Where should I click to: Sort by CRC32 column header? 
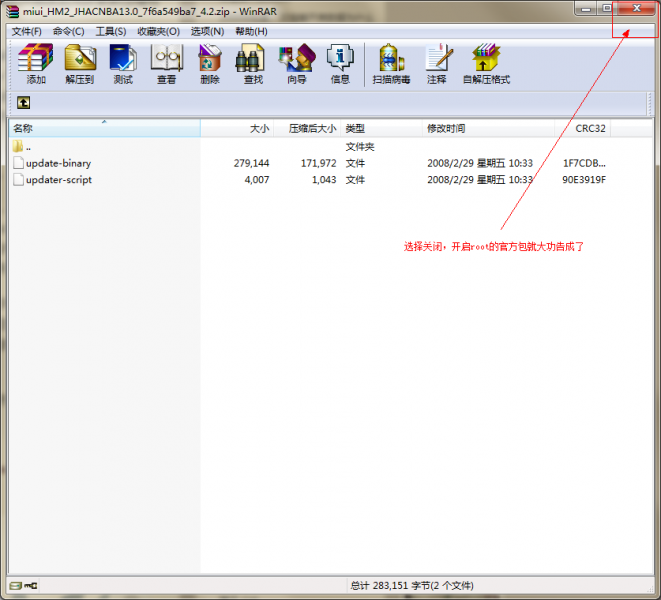click(x=583, y=128)
